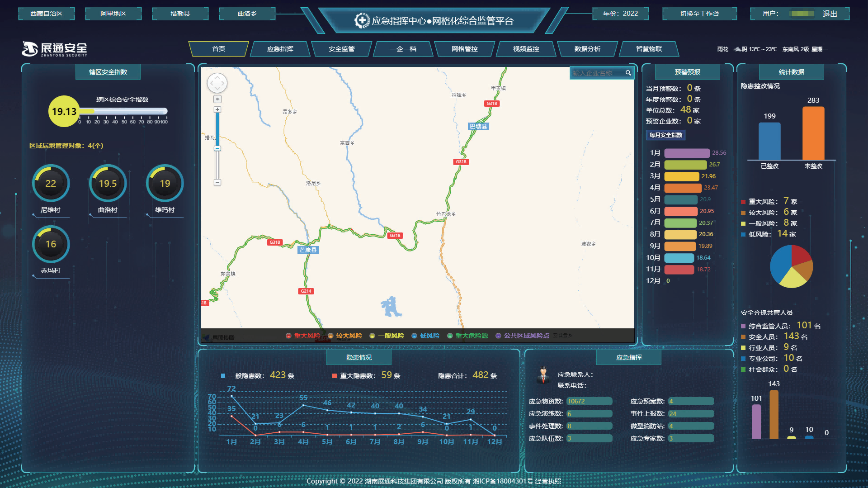Viewport: 868px width, 488px height.
Task: Open the 措勤县 county selector
Action: click(180, 14)
